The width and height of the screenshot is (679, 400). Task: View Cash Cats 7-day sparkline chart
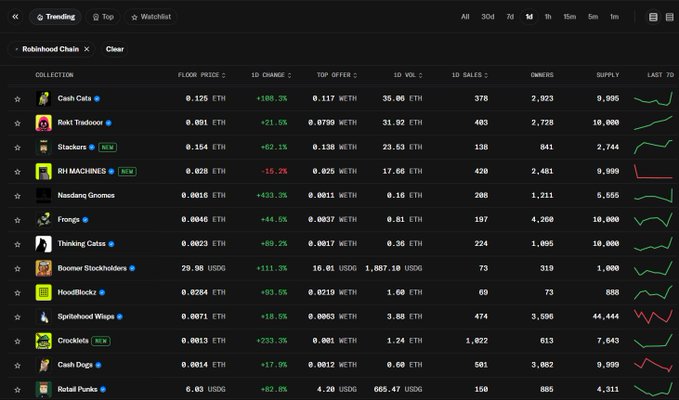coord(653,99)
